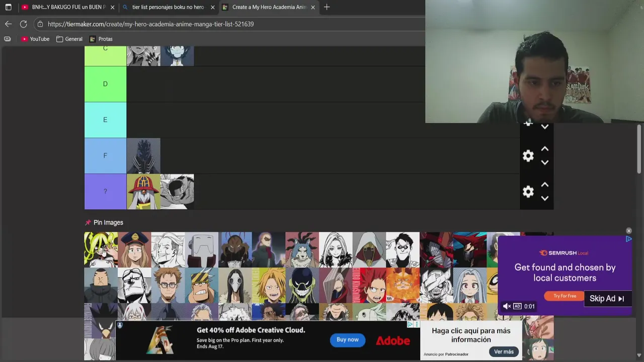Go back with the browser back arrow

point(8,24)
